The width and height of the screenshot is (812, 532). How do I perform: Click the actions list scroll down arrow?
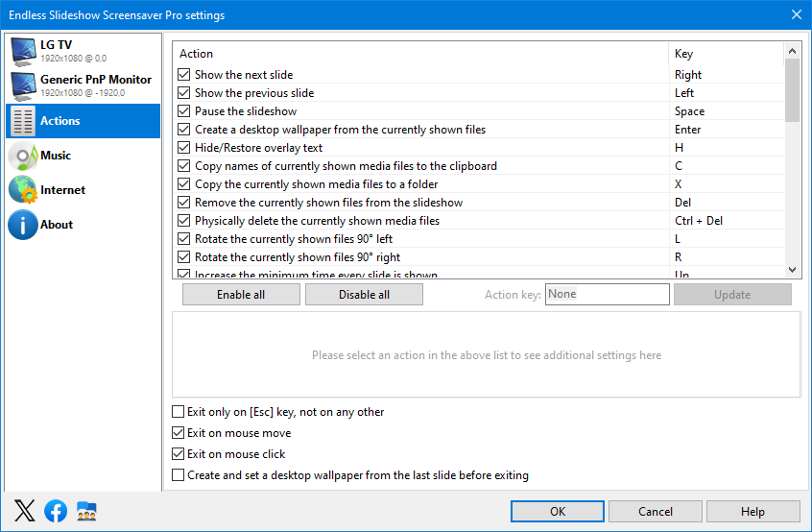tap(792, 270)
